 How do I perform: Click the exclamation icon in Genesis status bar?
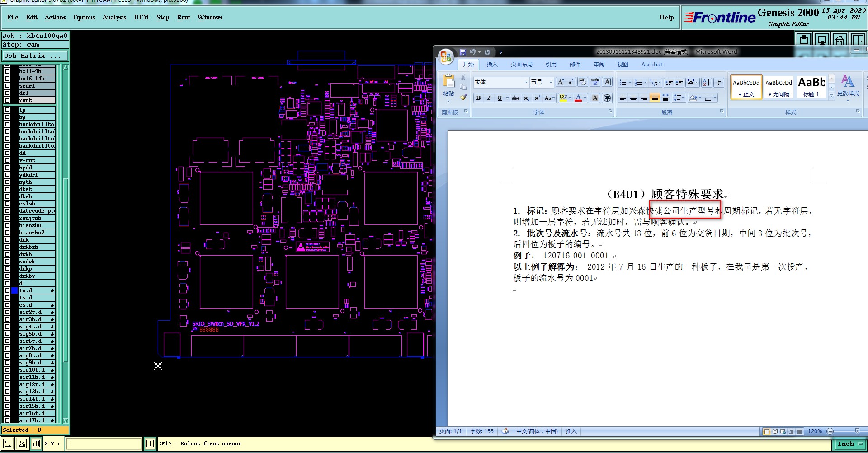point(150,444)
